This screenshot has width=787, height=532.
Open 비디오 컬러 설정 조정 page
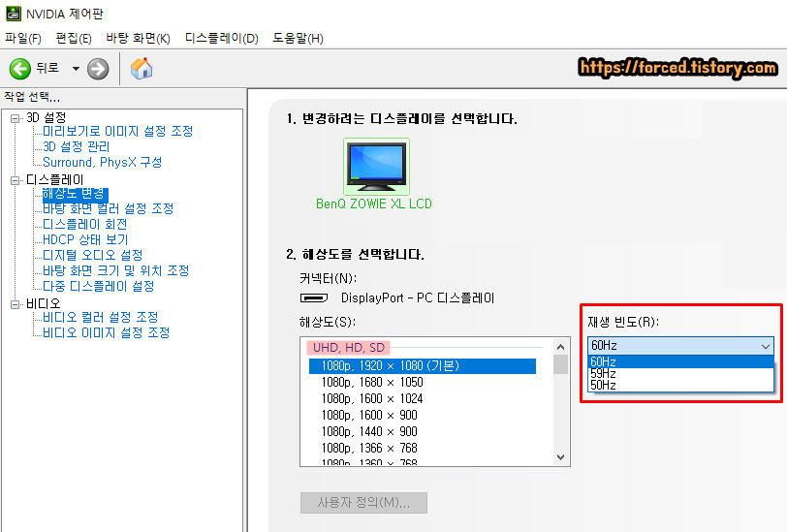click(x=101, y=317)
